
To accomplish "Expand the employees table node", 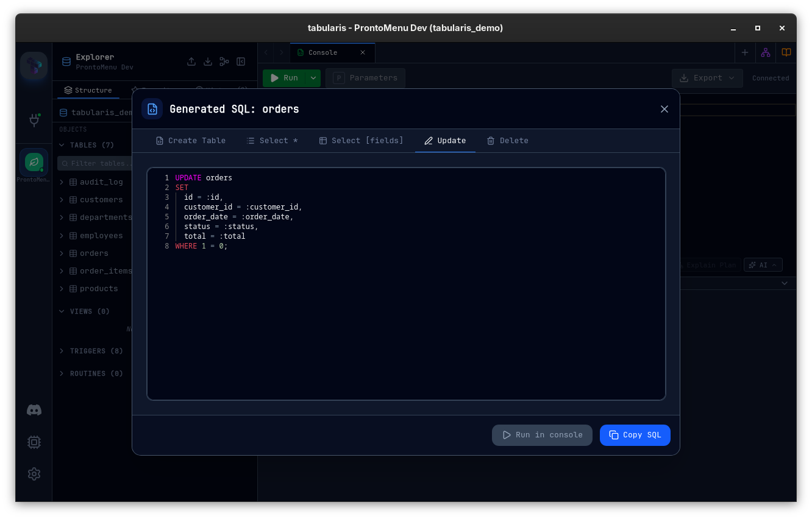I will pos(62,236).
